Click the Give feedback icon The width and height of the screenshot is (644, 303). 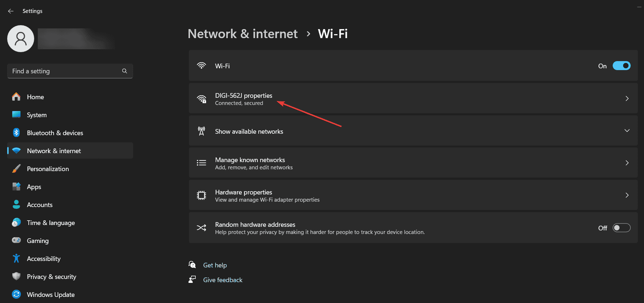pyautogui.click(x=192, y=279)
